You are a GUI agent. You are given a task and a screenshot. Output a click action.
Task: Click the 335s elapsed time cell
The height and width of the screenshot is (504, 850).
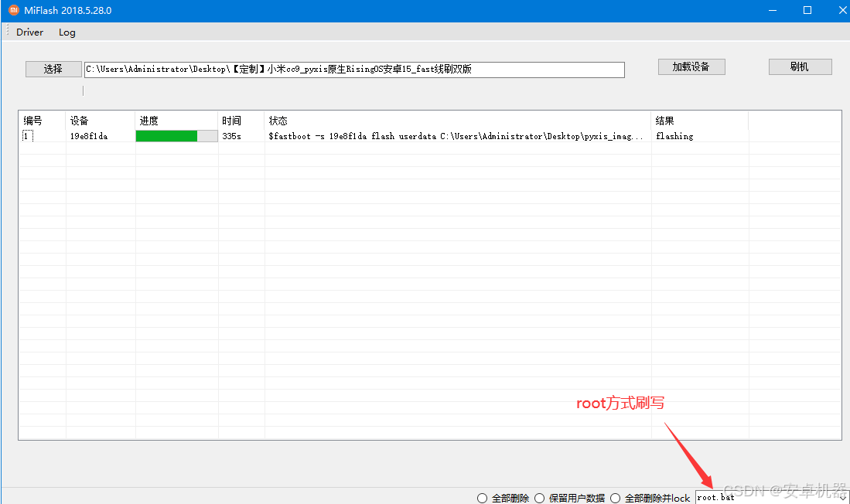point(231,136)
